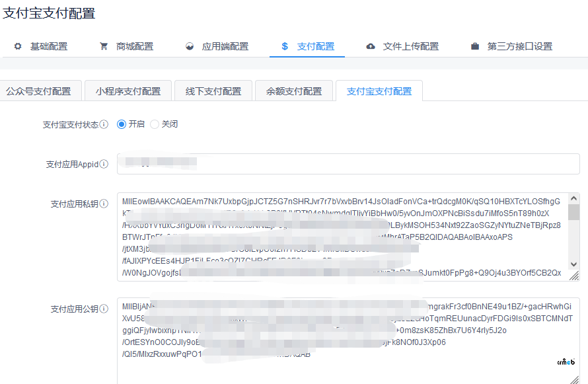Click the private key scrollbar thumb
The height and width of the screenshot is (384, 588).
[x=573, y=212]
